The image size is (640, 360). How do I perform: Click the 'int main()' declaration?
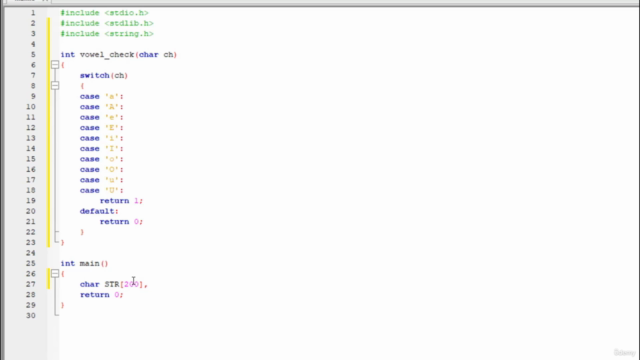coord(84,263)
